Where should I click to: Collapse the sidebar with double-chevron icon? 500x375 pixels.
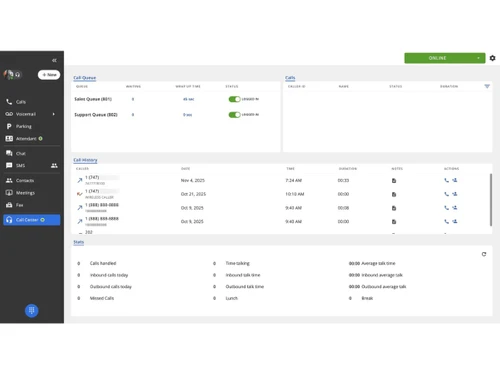point(54,60)
